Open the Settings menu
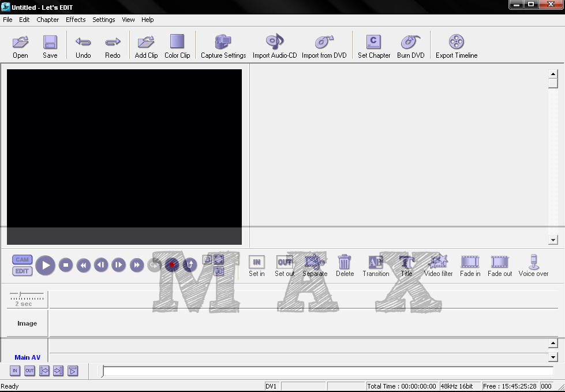This screenshot has height=392, width=565. 104,20
